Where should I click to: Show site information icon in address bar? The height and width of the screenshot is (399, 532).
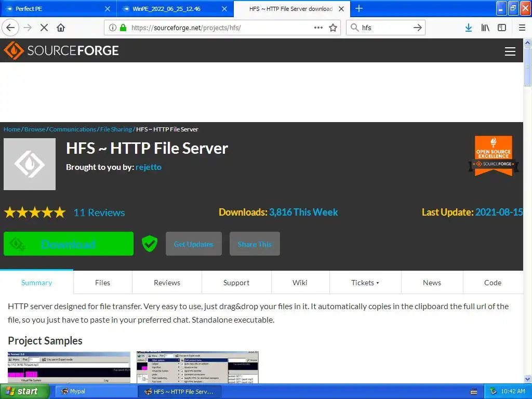pyautogui.click(x=113, y=28)
